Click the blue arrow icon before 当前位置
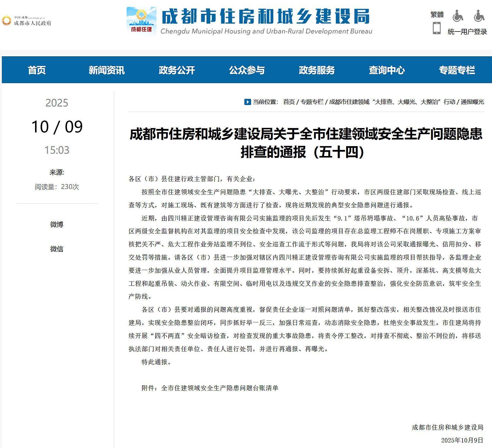Screen dimensions: 492x448 pos(247,102)
